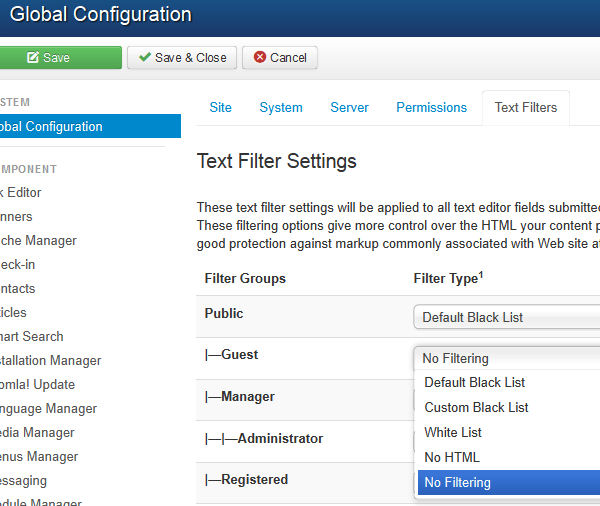Choose Default Black List from the list
This screenshot has width=600, height=506.
point(474,382)
